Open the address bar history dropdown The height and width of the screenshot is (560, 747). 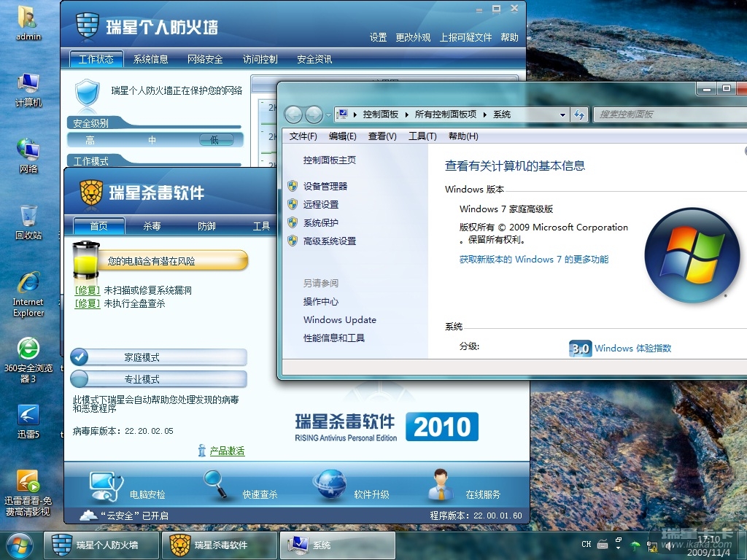tap(562, 114)
